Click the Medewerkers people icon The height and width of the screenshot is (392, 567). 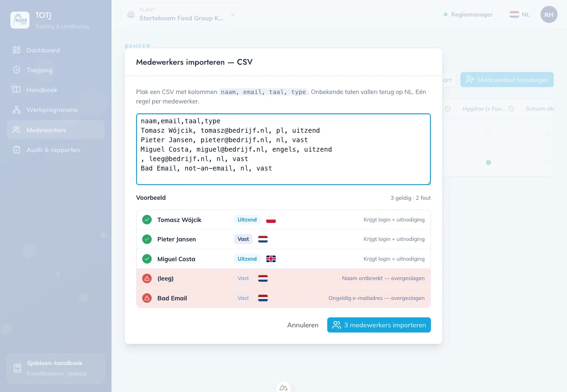(x=17, y=130)
